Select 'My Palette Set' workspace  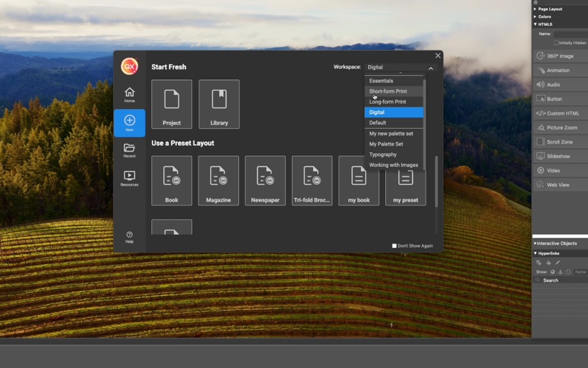(x=394, y=144)
